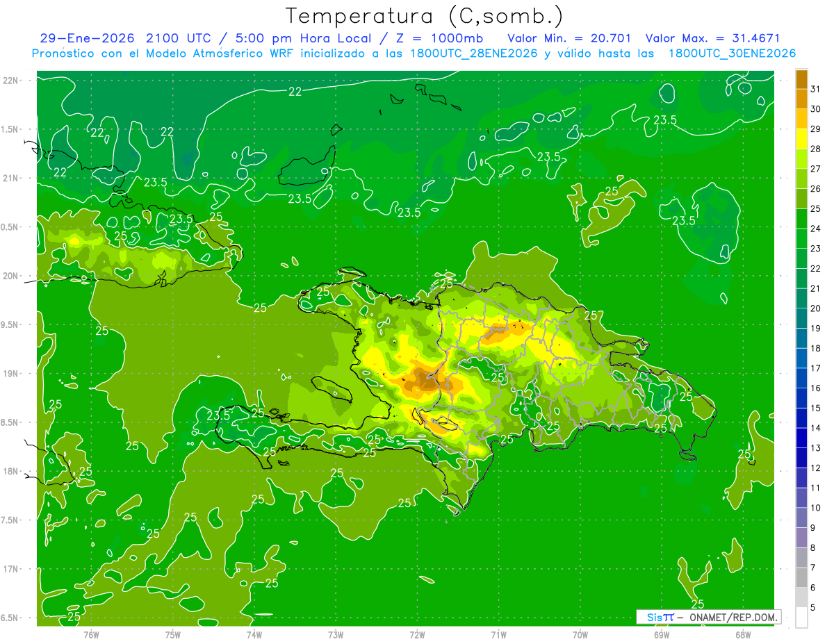The height and width of the screenshot is (644, 834).
Task: Click the '2100 UTC' time text
Action: click(179, 38)
